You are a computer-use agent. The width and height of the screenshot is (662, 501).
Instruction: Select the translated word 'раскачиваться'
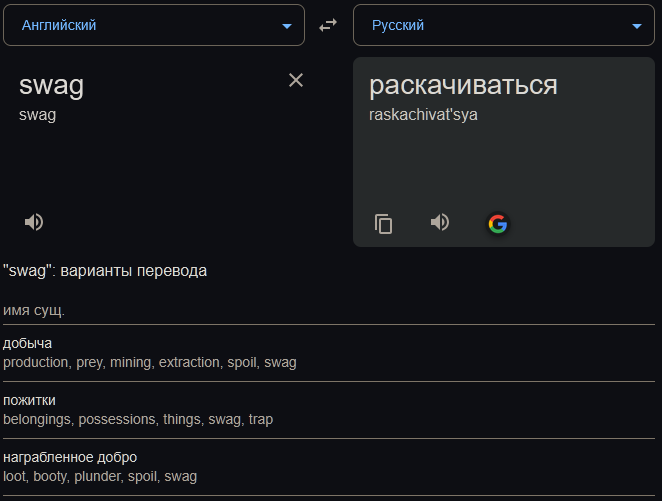coord(463,86)
